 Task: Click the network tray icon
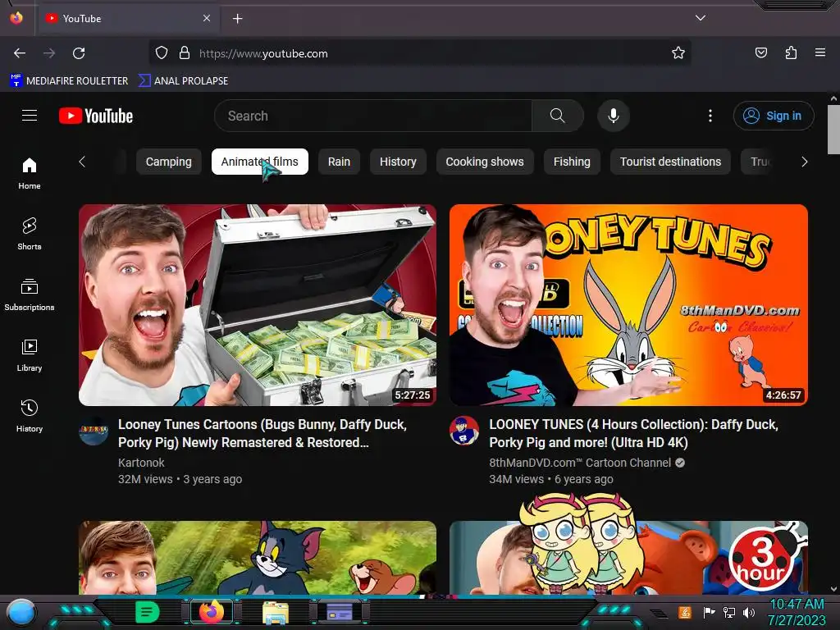[x=729, y=612]
